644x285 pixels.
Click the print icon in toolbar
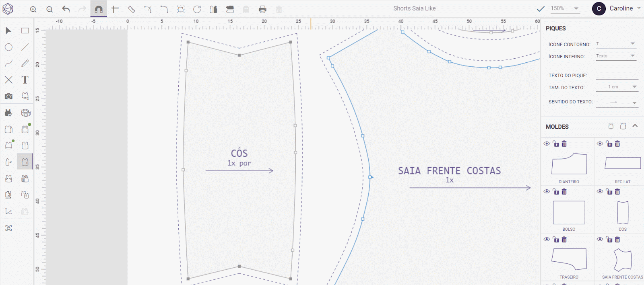(x=262, y=9)
